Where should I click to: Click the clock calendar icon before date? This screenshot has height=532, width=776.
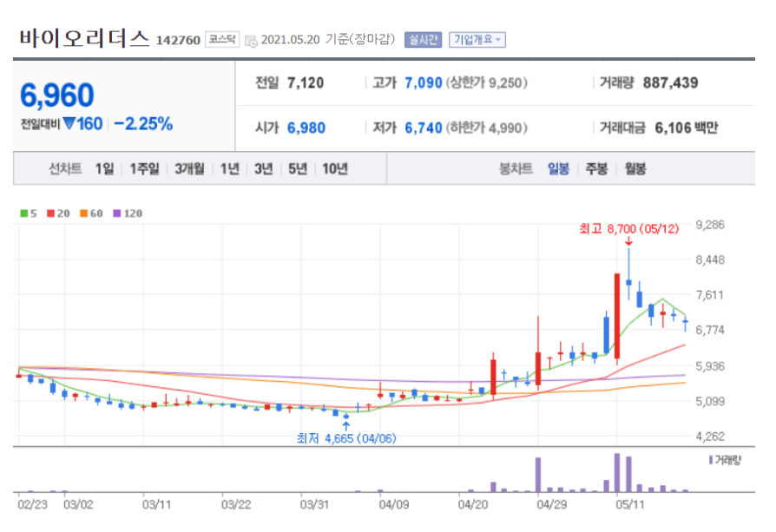point(251,41)
